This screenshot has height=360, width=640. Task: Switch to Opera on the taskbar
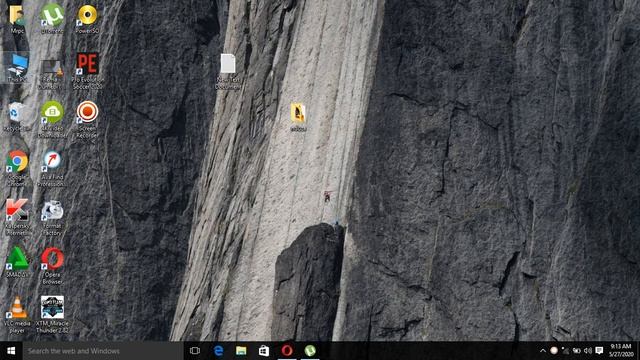coord(287,351)
